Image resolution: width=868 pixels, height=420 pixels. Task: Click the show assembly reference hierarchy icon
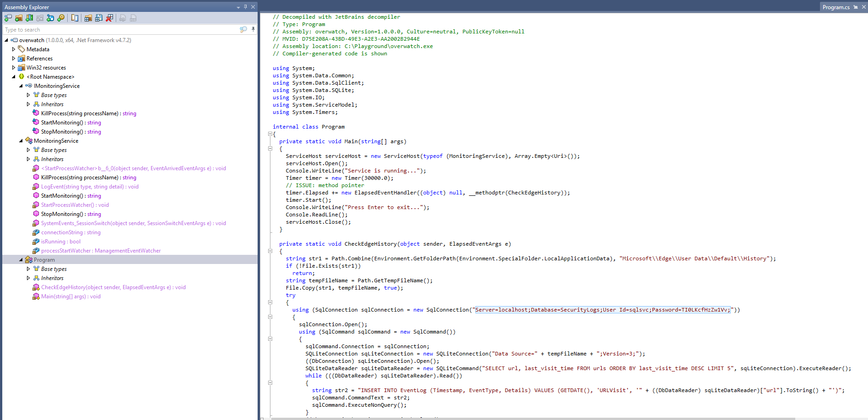(75, 18)
